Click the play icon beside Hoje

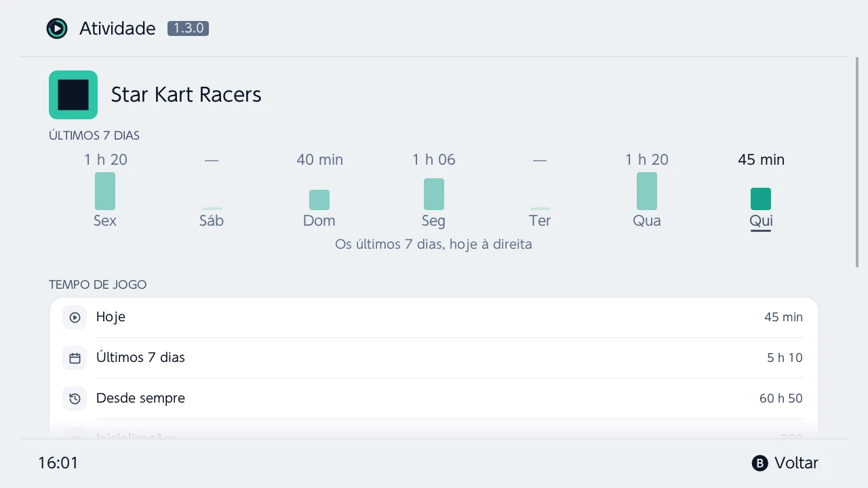(75, 317)
